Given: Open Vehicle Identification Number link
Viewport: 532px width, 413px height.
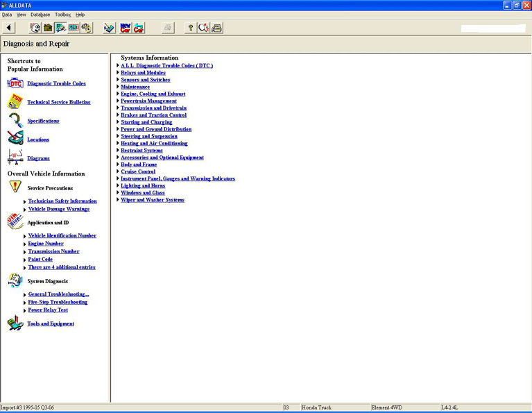Looking at the screenshot, I should tap(62, 236).
